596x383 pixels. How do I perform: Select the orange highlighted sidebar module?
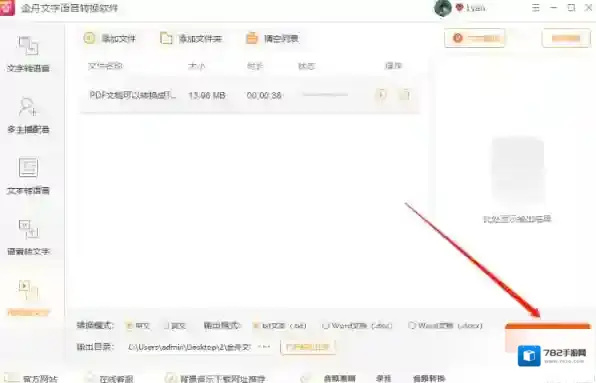29,298
